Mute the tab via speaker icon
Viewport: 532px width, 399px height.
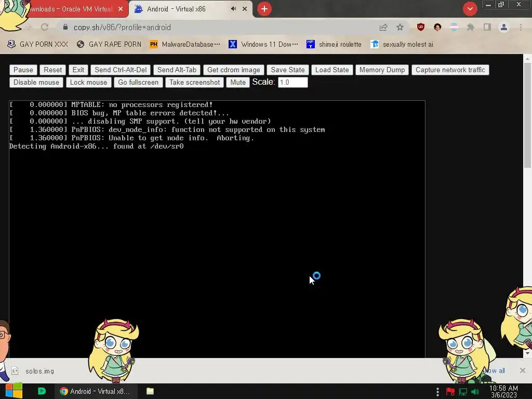click(x=233, y=9)
